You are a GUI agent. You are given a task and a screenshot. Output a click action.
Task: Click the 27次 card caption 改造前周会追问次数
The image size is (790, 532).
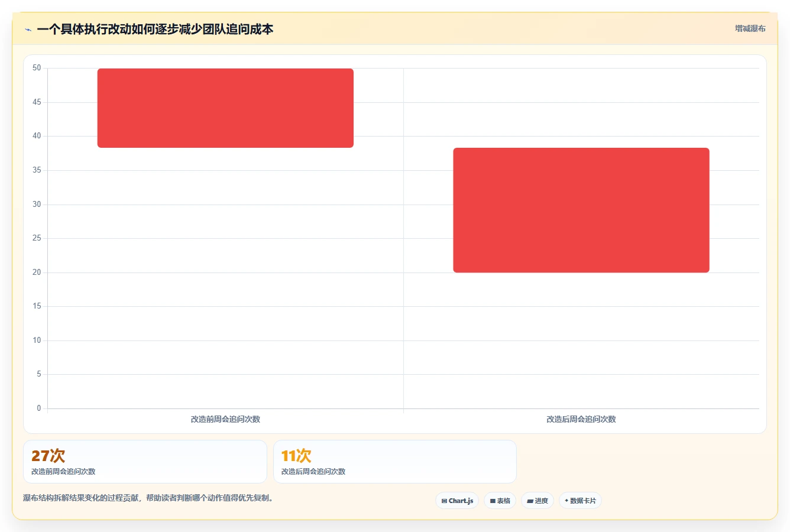pyautogui.click(x=63, y=472)
